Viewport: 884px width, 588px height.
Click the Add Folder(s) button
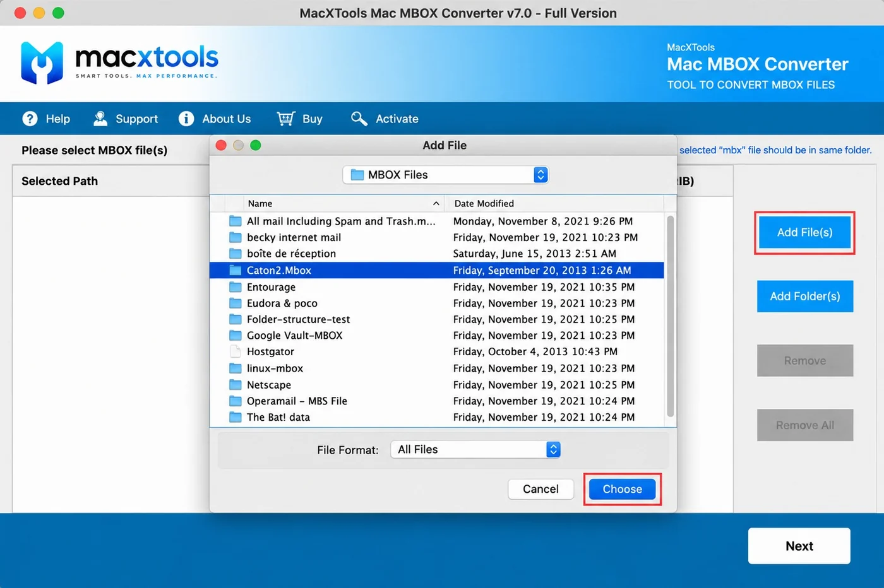pyautogui.click(x=805, y=296)
